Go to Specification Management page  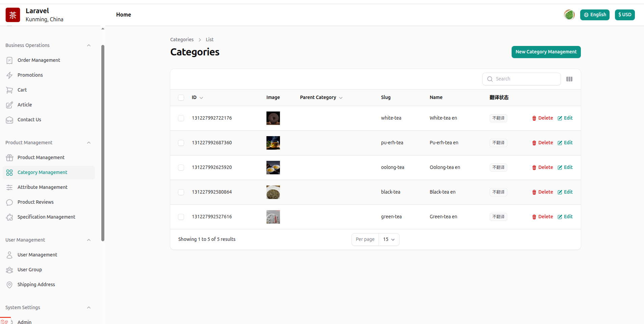[46, 217]
